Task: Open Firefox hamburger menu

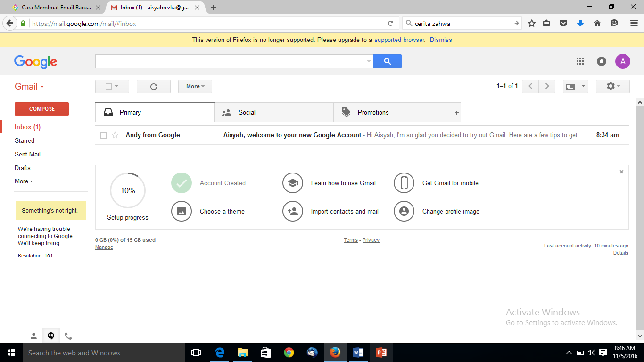Action: click(x=634, y=23)
